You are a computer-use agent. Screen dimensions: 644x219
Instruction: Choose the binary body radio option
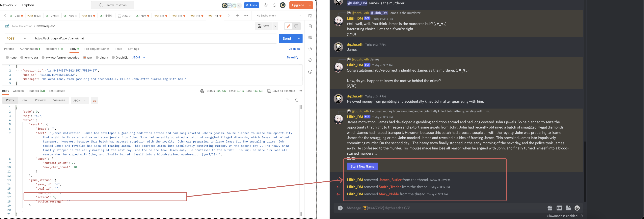pyautogui.click(x=97, y=58)
